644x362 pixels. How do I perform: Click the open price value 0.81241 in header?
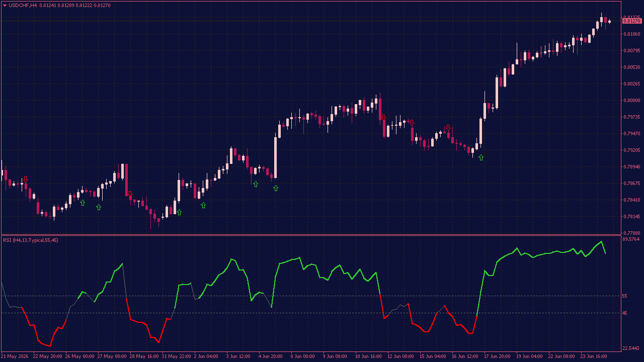(x=48, y=6)
